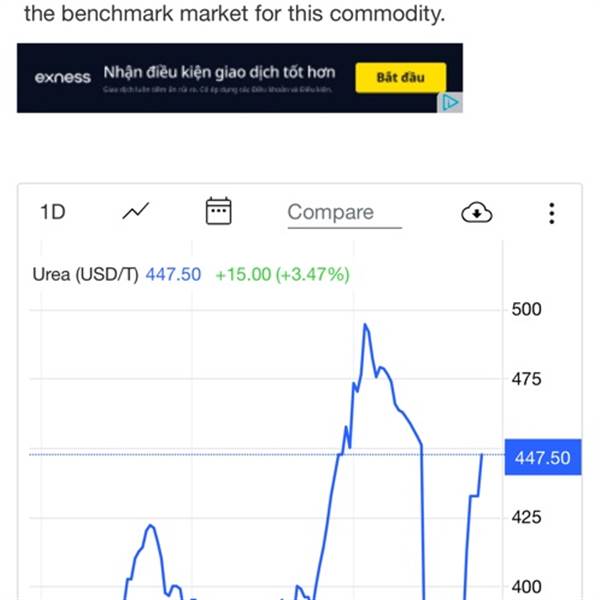Select the 425 price axis label
Screen dimensions: 600x600
527,517
